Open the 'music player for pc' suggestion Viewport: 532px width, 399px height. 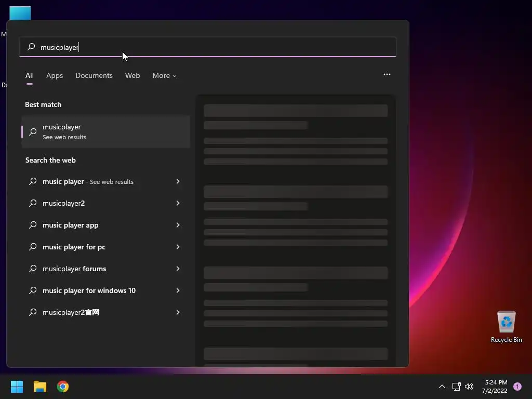(x=105, y=247)
